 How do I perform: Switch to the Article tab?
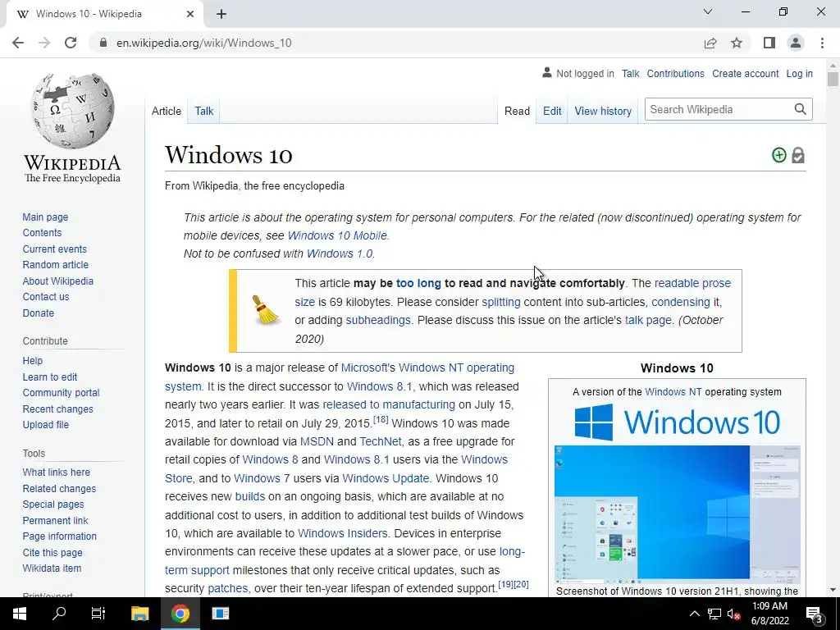pos(167,111)
